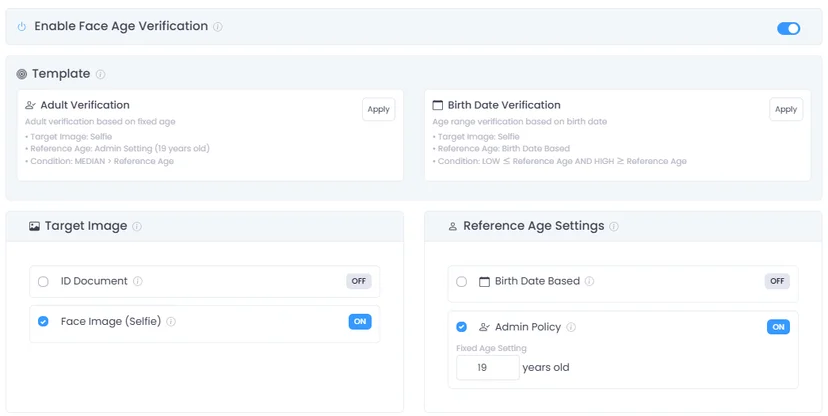The width and height of the screenshot is (828, 416).
Task: Apply the Adult Verification template
Action: [379, 109]
